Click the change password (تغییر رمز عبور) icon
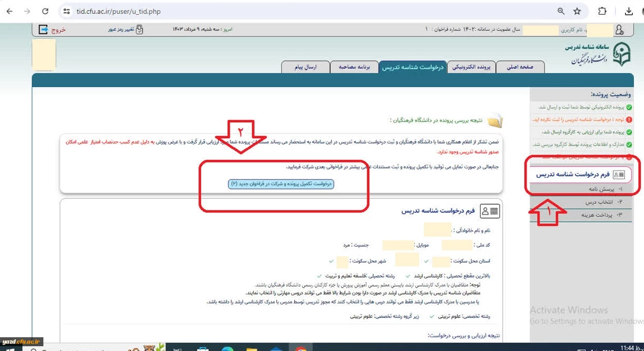 (x=140, y=30)
